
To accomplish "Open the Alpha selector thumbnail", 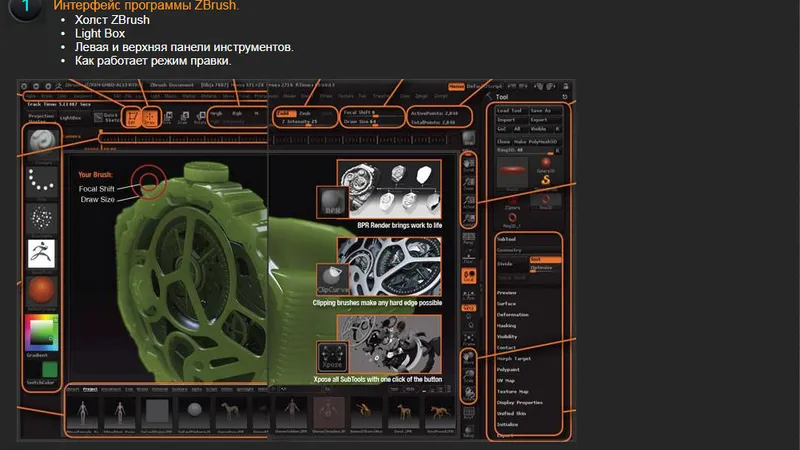I will click(42, 218).
